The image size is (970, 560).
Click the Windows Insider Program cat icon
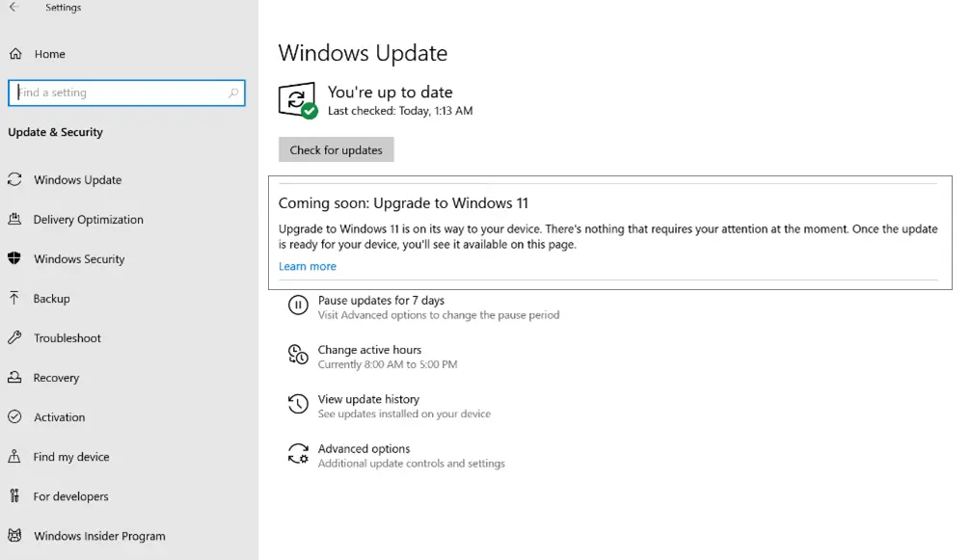[14, 535]
